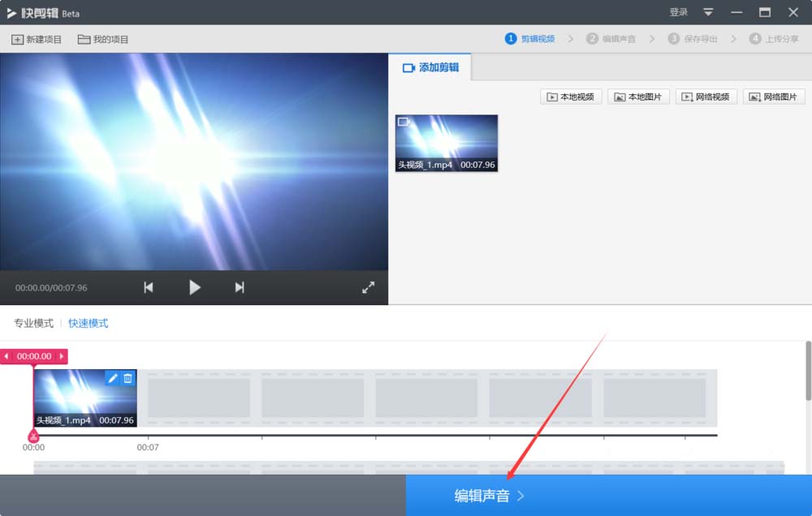Skip to the start of the video

(149, 286)
